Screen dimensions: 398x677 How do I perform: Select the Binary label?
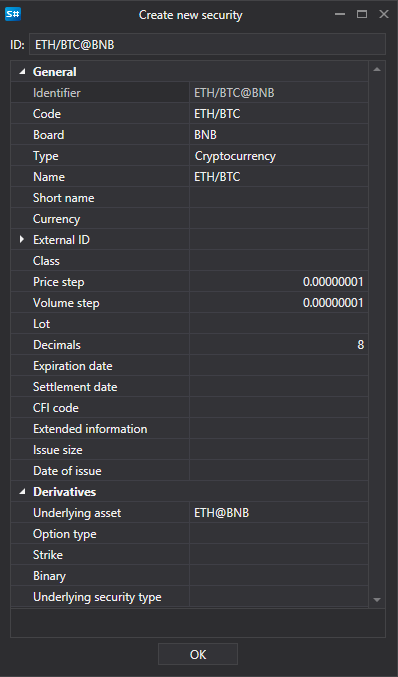(x=49, y=576)
